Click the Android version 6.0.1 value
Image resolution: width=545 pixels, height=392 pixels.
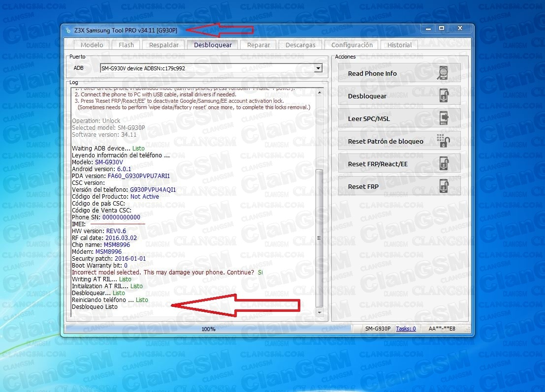coord(124,169)
